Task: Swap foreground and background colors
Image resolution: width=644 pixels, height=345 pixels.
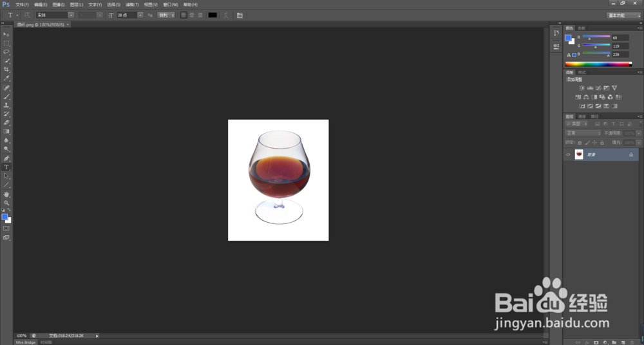Action: tap(9, 210)
